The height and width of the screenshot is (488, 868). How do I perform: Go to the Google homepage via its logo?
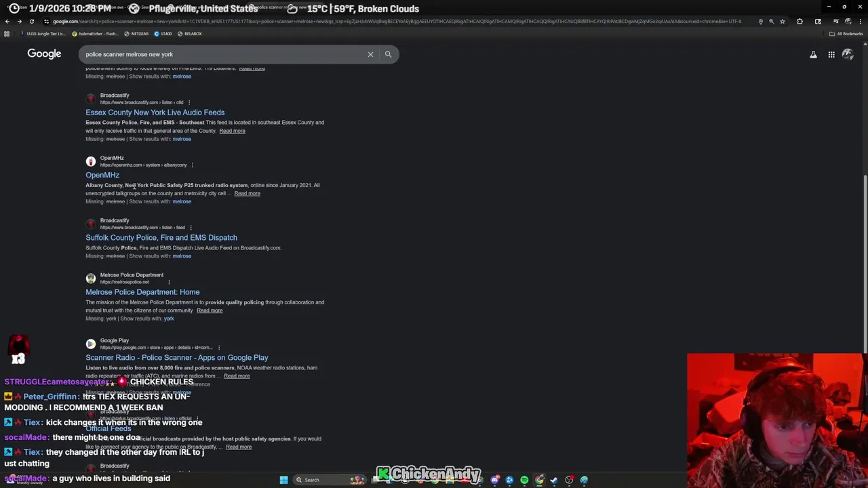point(44,54)
